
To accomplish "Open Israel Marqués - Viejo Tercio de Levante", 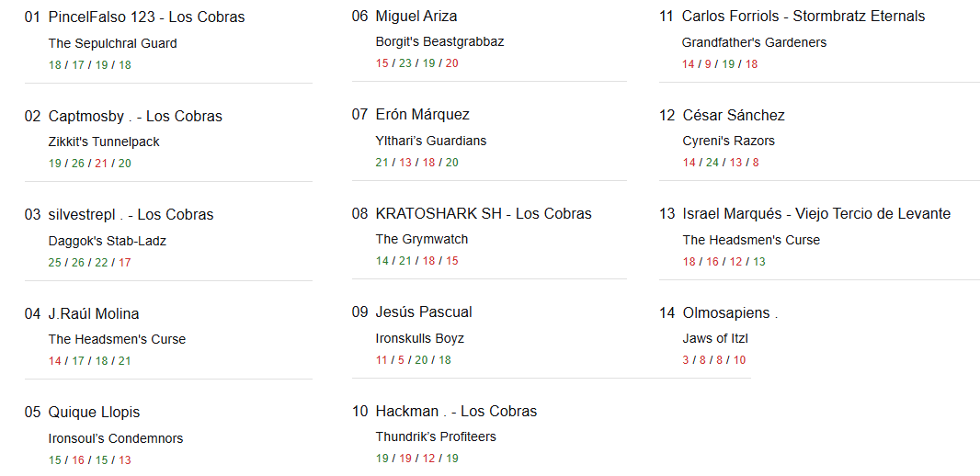I will point(816,214).
